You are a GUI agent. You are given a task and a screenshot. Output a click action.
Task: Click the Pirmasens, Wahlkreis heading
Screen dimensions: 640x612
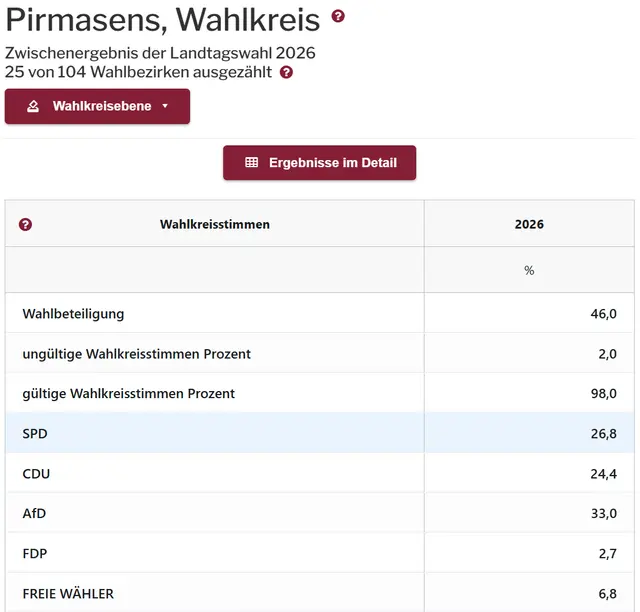pos(163,19)
